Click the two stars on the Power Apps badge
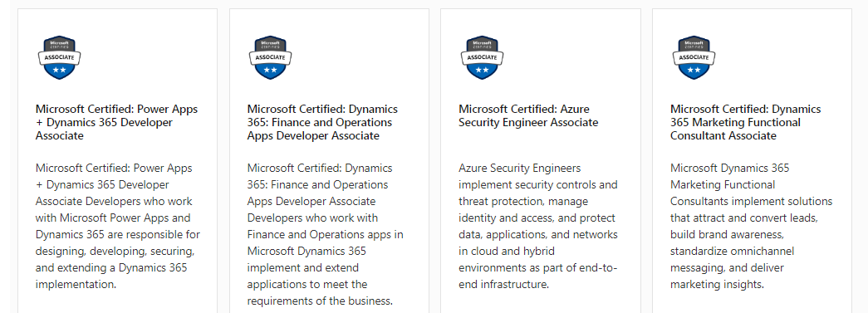This screenshot has height=313, width=868. [59, 71]
